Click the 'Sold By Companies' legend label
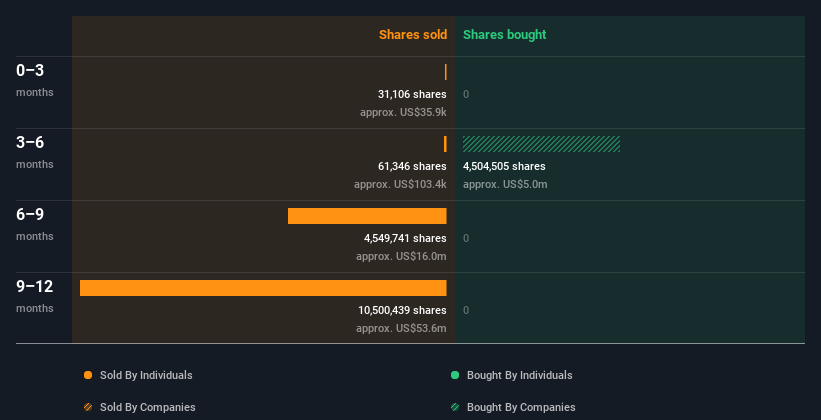Viewport: 821px width, 420px height. point(148,407)
